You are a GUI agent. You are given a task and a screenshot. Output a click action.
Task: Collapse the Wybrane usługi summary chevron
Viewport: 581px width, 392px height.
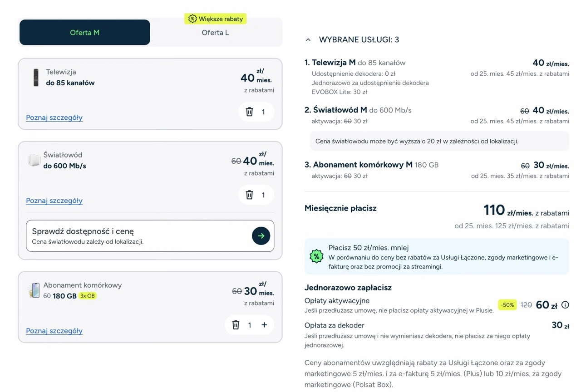(x=308, y=40)
